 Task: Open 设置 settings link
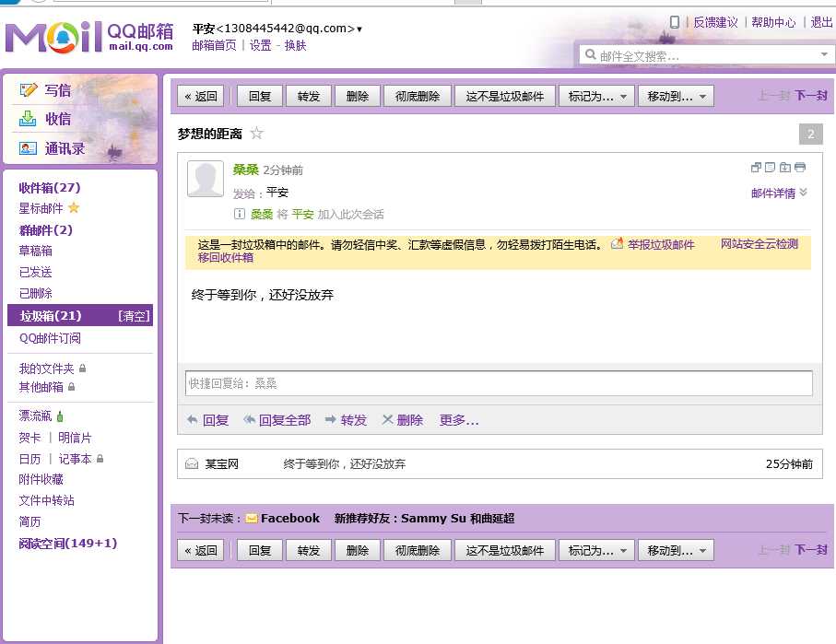[x=261, y=45]
